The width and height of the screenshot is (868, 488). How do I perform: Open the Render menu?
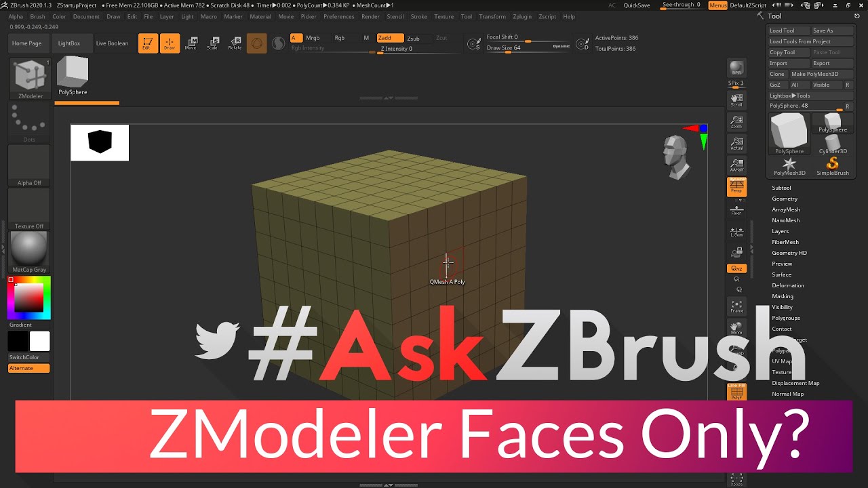370,16
